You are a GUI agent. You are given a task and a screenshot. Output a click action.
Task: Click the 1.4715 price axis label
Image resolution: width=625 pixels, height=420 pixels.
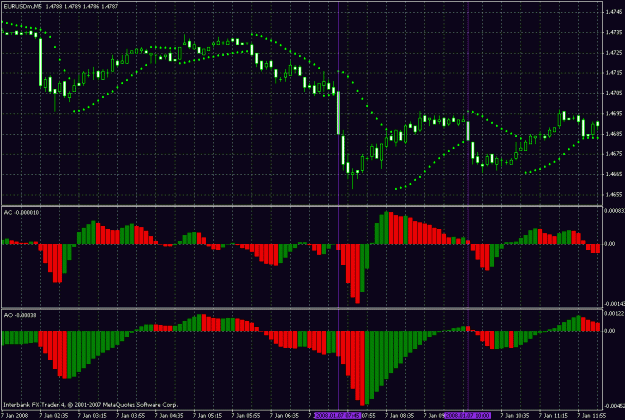(614, 73)
